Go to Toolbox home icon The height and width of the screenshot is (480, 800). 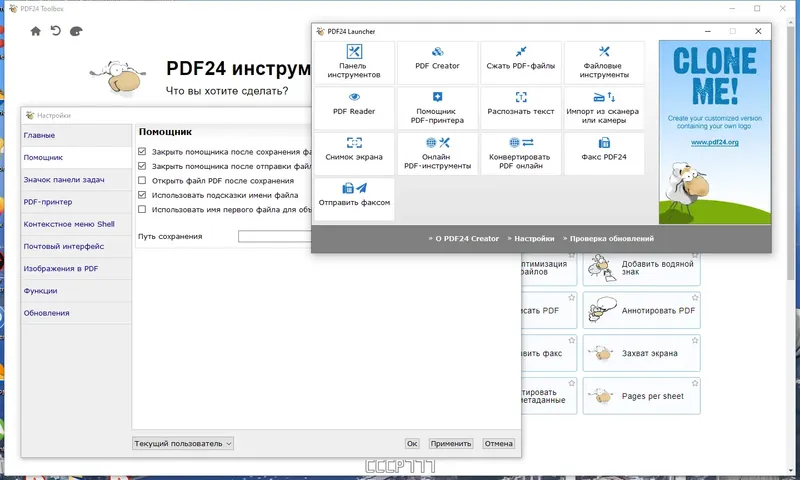36,31
